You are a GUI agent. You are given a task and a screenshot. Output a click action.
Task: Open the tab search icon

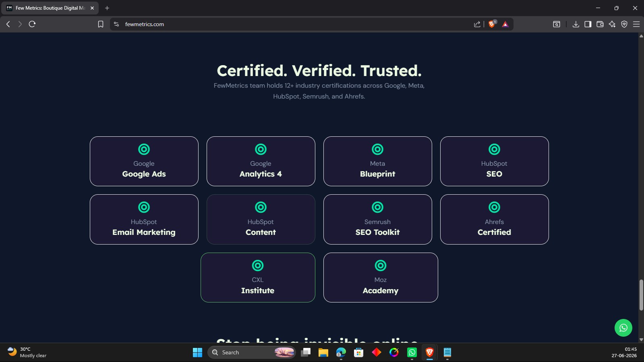[557, 24]
